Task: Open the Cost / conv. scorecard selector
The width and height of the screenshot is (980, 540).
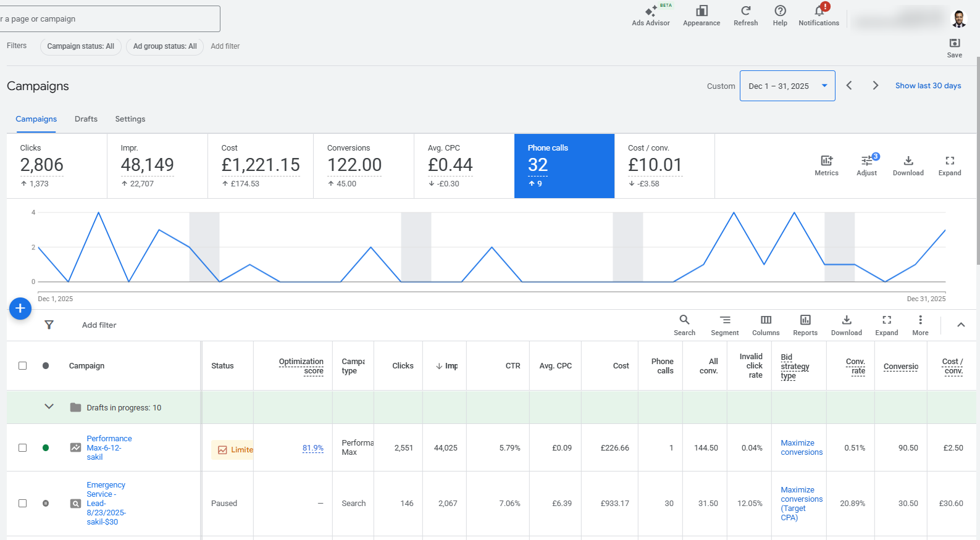Action: click(x=665, y=166)
